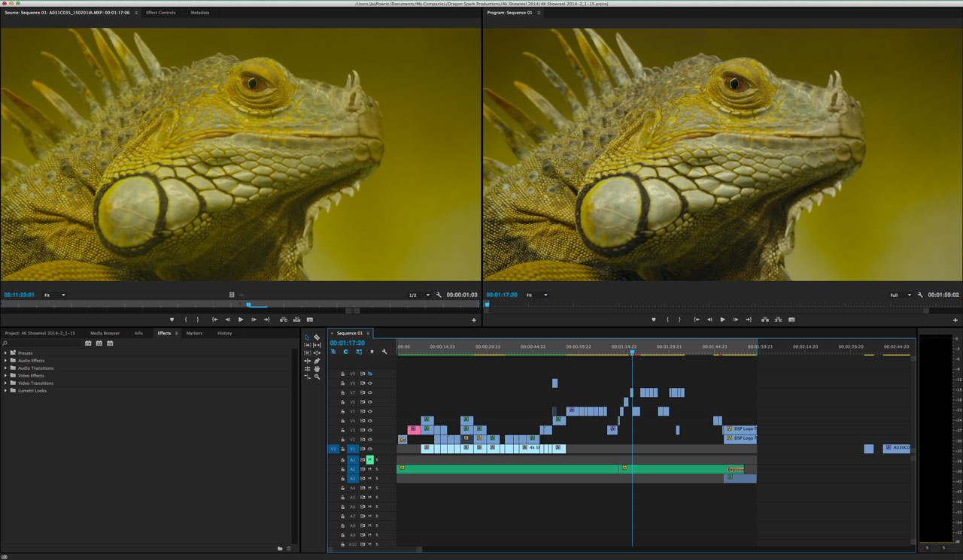Screen dimensions: 963x560
Task: Toggle Snap in the timeline
Action: click(x=333, y=351)
